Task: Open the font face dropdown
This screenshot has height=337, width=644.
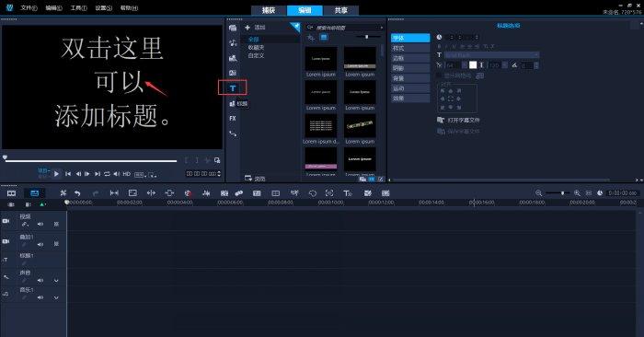Action: [536, 54]
